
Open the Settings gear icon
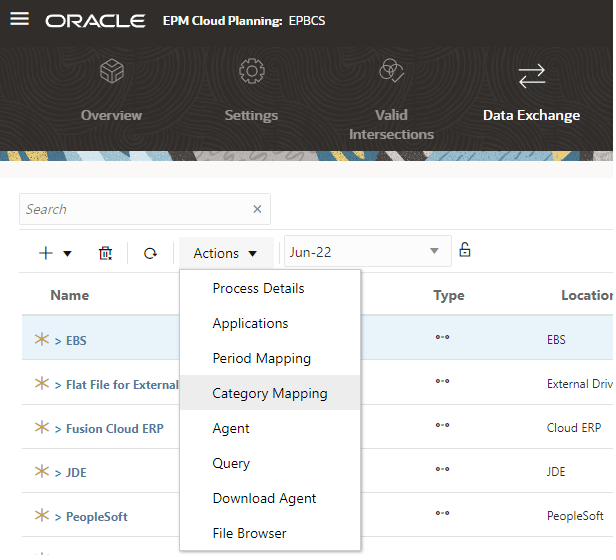252,71
